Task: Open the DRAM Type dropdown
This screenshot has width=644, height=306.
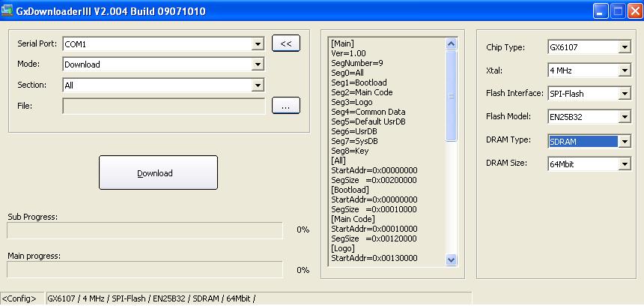Action: click(x=625, y=141)
